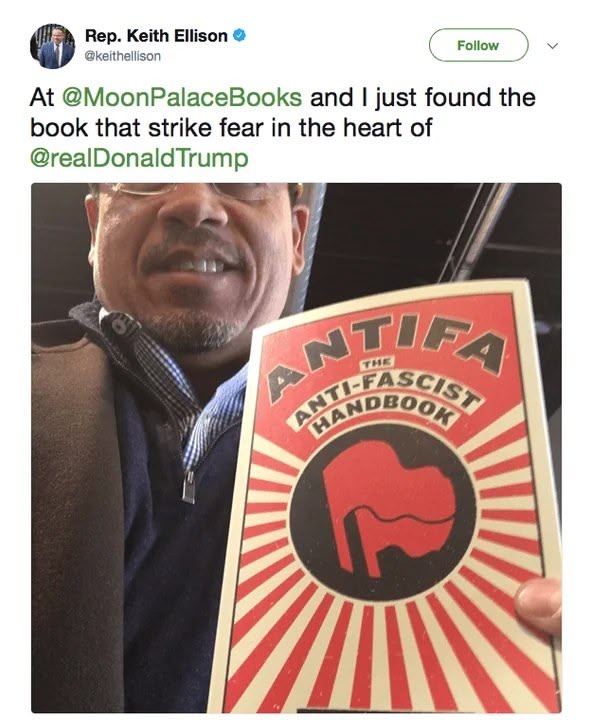Open the attached selfie photo
The height and width of the screenshot is (720, 591).
296,448
